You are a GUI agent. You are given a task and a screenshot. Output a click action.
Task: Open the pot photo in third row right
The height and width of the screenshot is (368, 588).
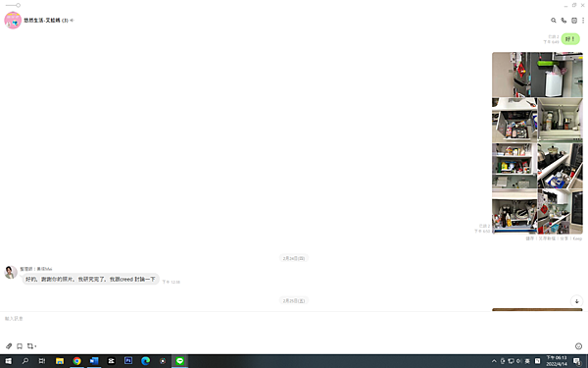(x=561, y=166)
